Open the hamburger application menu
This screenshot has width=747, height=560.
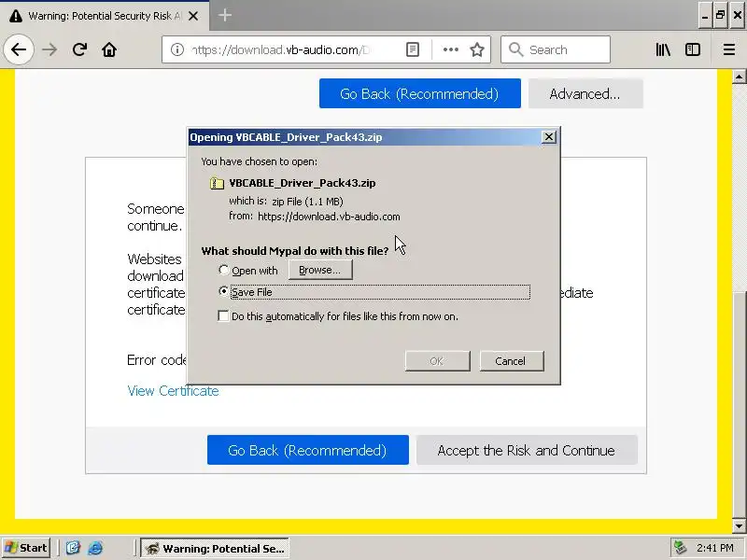tap(729, 49)
